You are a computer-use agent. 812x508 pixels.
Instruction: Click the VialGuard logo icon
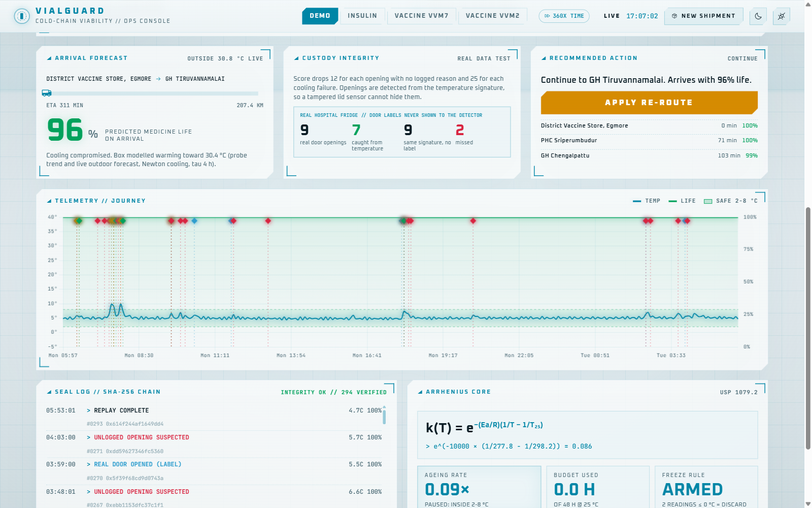coord(22,16)
